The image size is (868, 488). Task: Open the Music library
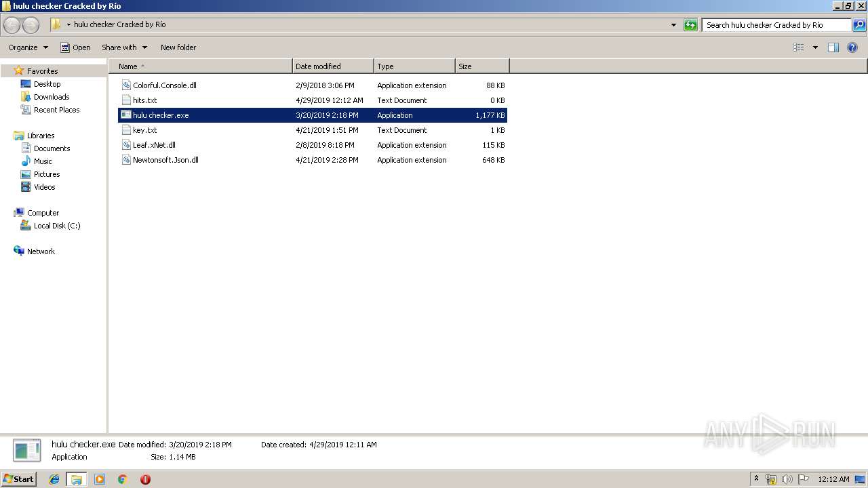(43, 161)
